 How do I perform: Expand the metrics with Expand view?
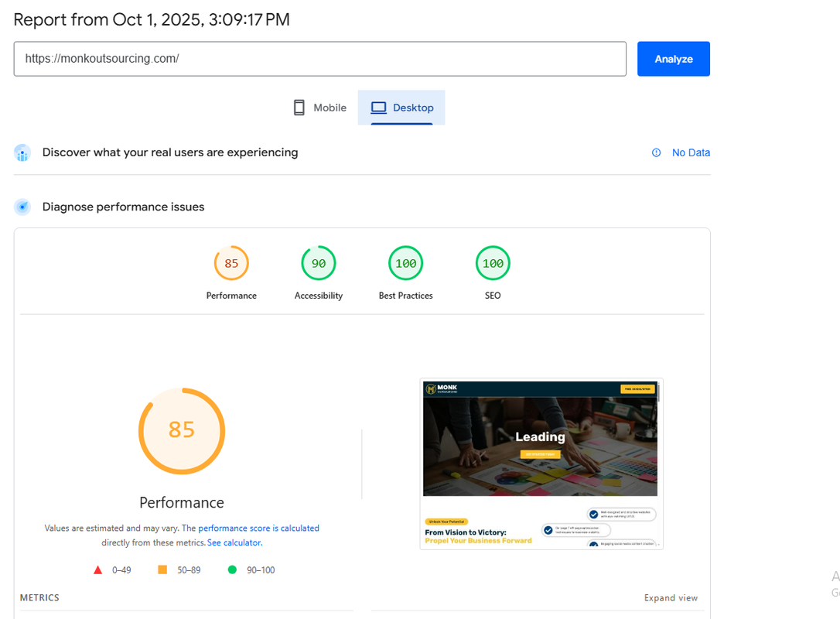pyautogui.click(x=671, y=598)
